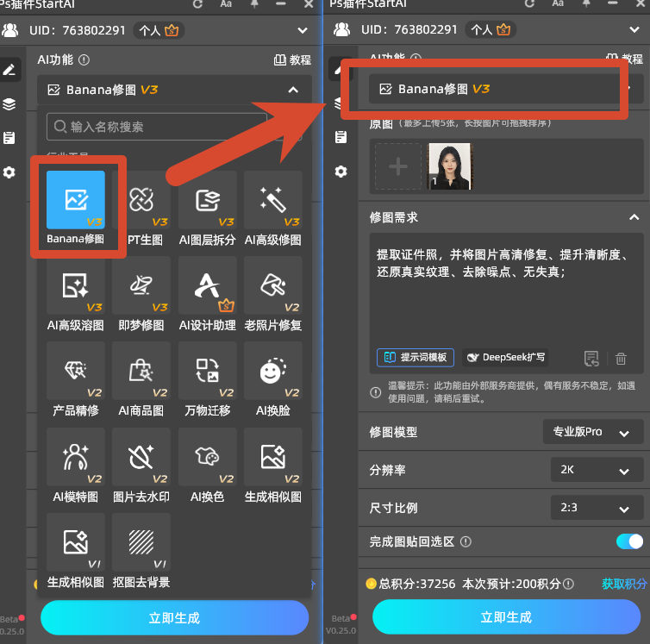Click the Aa font icon in left panel title bar
Viewport: 650px width, 644px height.
[226, 4]
